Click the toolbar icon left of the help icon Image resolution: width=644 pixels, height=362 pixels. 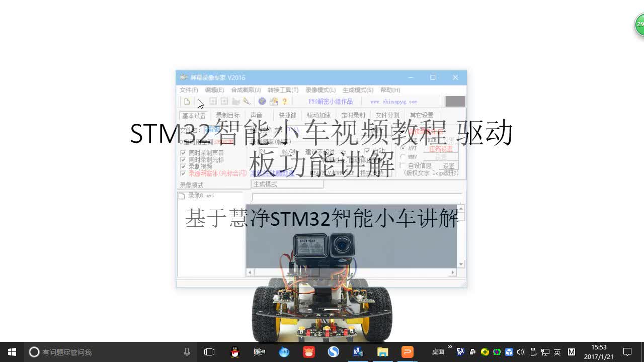274,102
